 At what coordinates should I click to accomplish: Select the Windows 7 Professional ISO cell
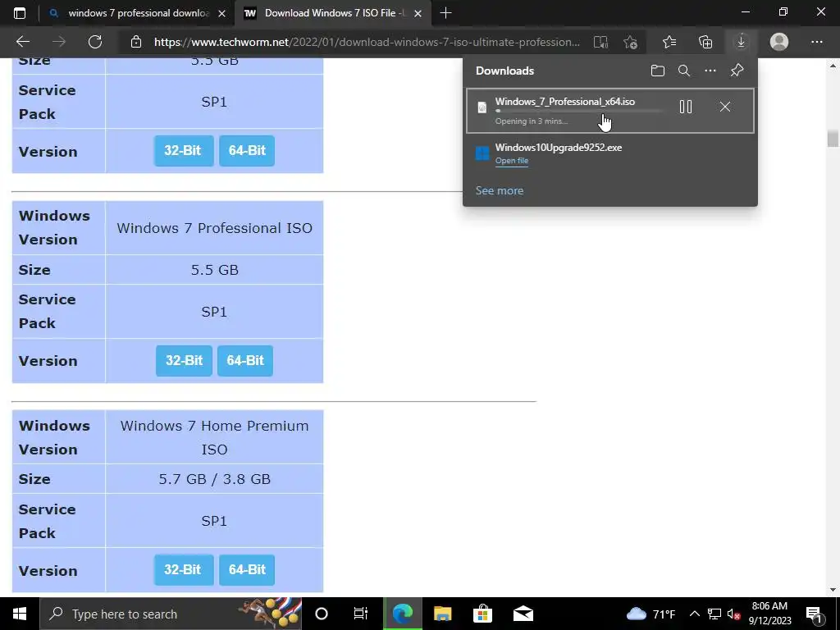click(x=214, y=228)
